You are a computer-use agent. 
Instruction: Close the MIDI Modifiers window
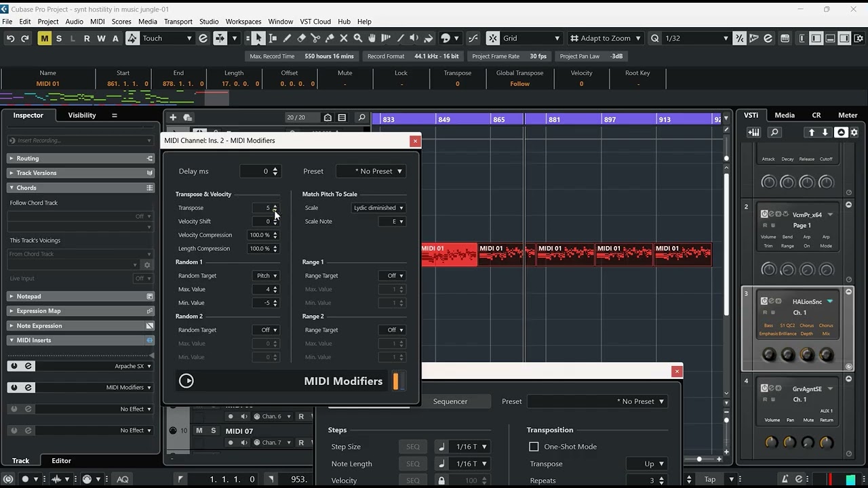(415, 141)
